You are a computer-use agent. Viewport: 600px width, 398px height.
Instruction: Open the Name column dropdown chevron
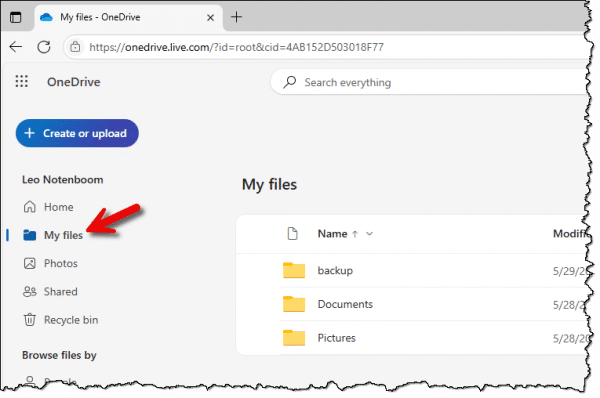click(x=369, y=234)
